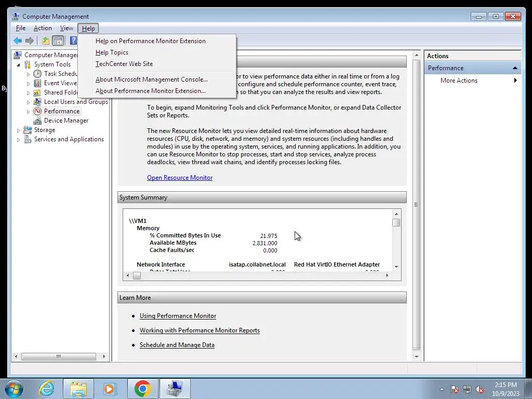Click the Action Center flag tray icon
Screen dimensions: 532x399
pos(454,389)
